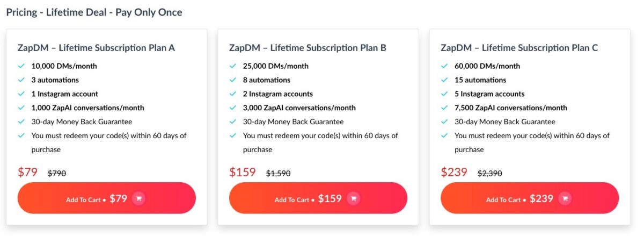Click the cart icon in Plan A button
This screenshot has height=236, width=644.
(138, 198)
